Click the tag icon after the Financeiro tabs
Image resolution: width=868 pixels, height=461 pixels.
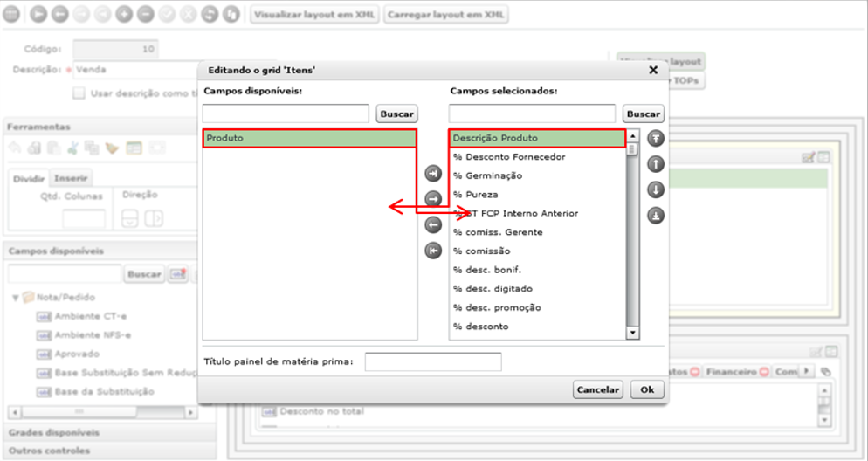[x=826, y=371]
